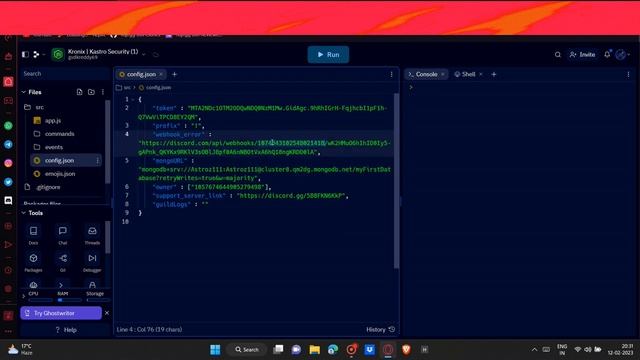Open Instagram in the browser sidebar
Viewport: 640px width, 360px height.
[8, 163]
